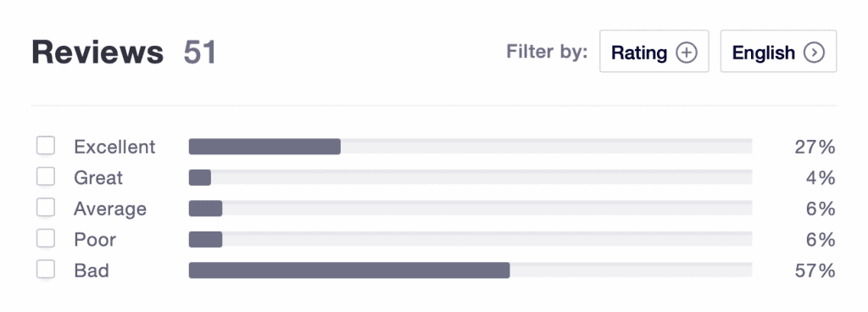Choose the Average rating label
868x312 pixels.
pos(110,209)
